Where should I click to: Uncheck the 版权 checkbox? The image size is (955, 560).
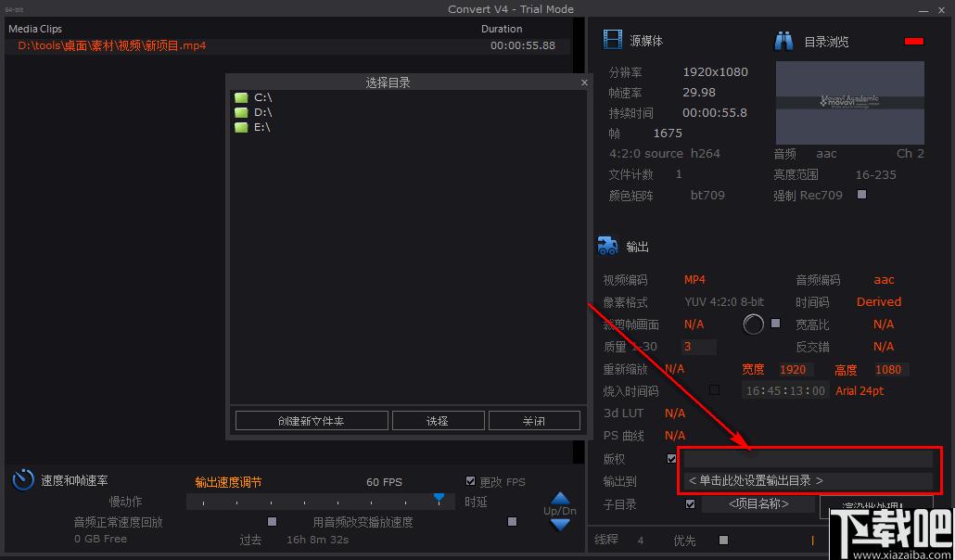click(672, 458)
